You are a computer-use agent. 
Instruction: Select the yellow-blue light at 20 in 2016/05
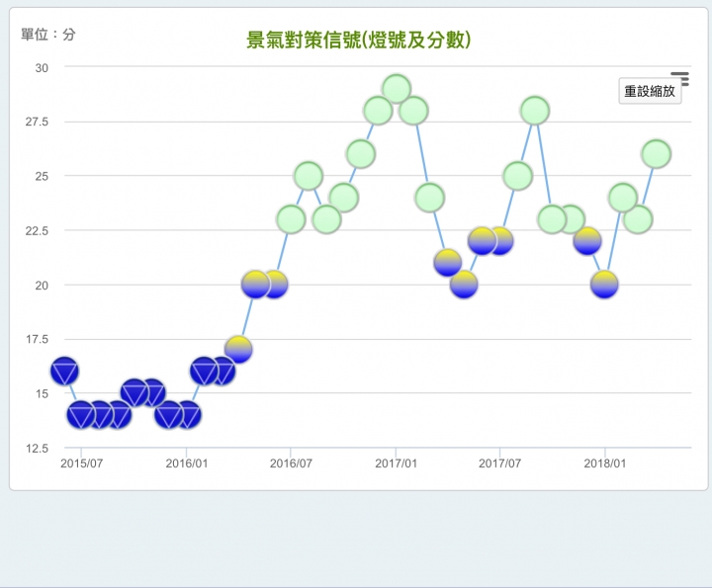pyautogui.click(x=256, y=285)
